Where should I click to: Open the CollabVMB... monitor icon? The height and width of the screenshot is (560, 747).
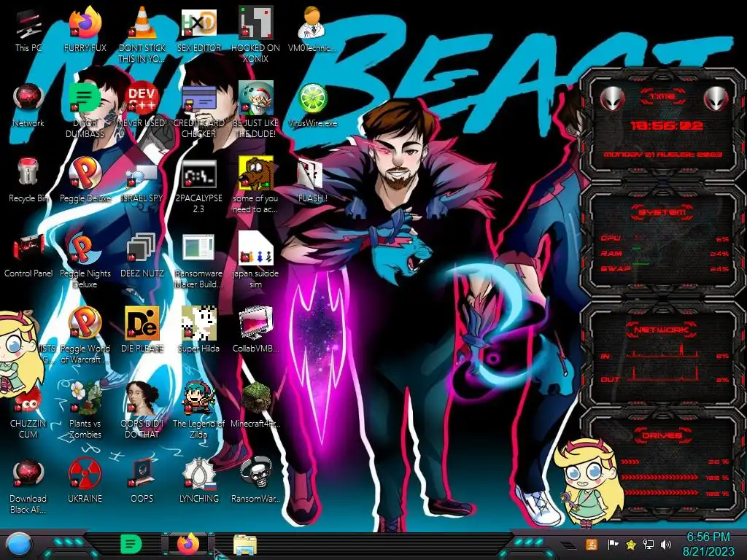[x=255, y=330]
